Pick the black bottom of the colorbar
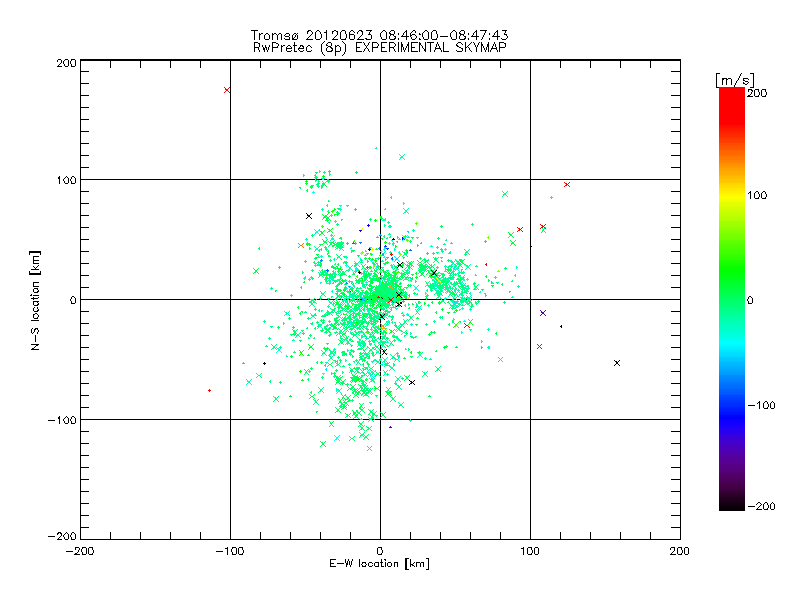The height and width of the screenshot is (600, 800). click(x=732, y=505)
